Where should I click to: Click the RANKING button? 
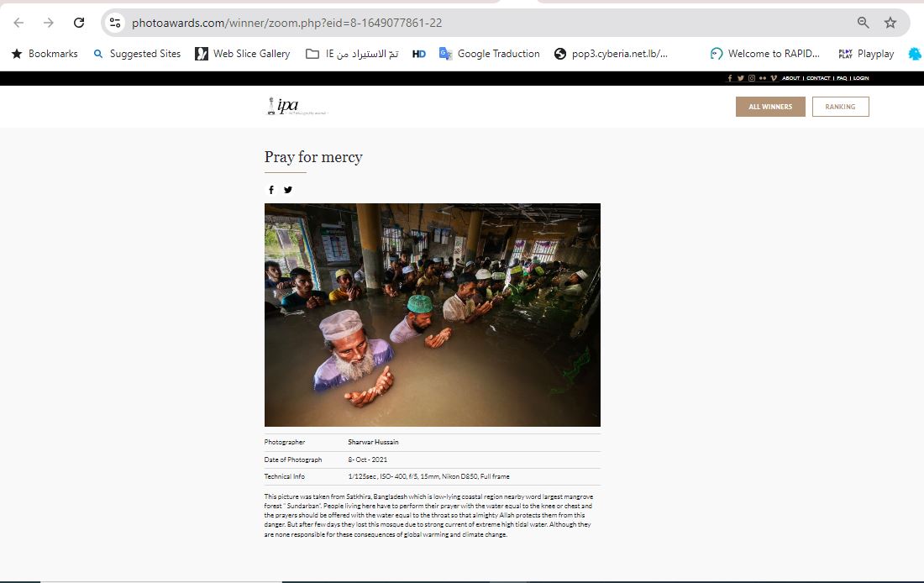coord(840,107)
